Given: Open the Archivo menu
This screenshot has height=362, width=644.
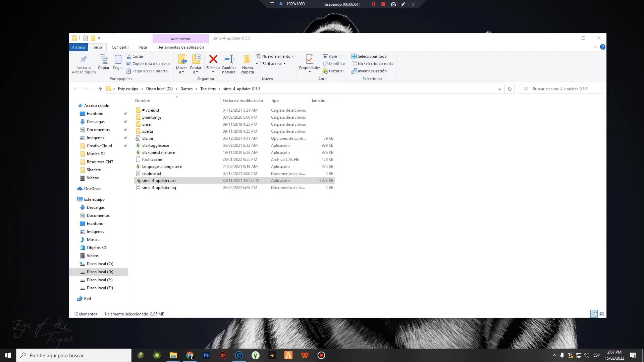Looking at the screenshot, I should point(78,47).
